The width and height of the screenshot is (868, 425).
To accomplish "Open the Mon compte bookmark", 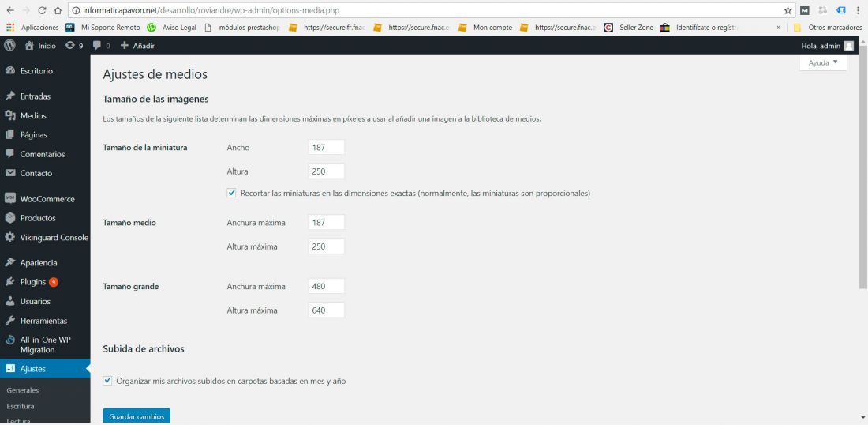I will click(x=485, y=27).
